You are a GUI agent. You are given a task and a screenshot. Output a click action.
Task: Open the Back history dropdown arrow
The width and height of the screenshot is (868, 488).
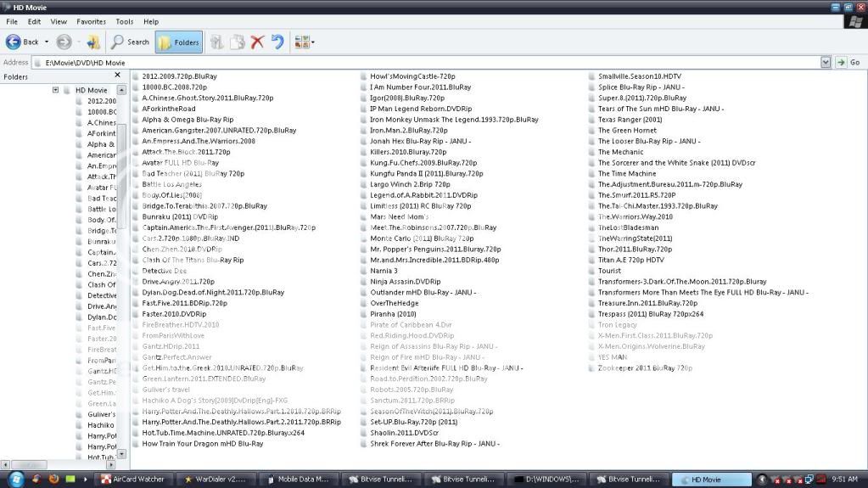(47, 42)
